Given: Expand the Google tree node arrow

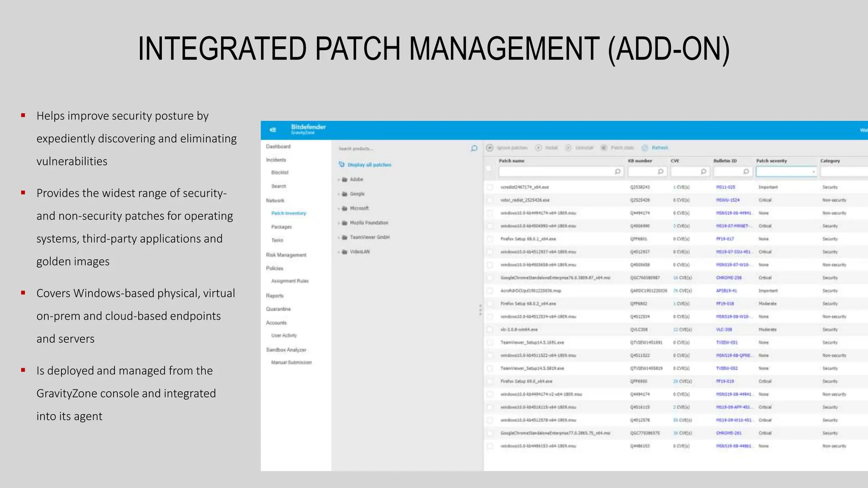Looking at the screenshot, I should click(x=339, y=194).
